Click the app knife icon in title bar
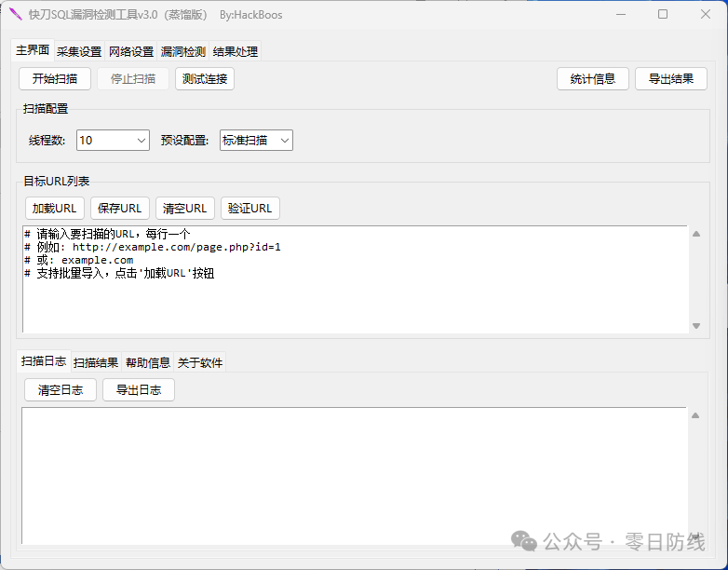This screenshot has width=728, height=570. click(15, 14)
